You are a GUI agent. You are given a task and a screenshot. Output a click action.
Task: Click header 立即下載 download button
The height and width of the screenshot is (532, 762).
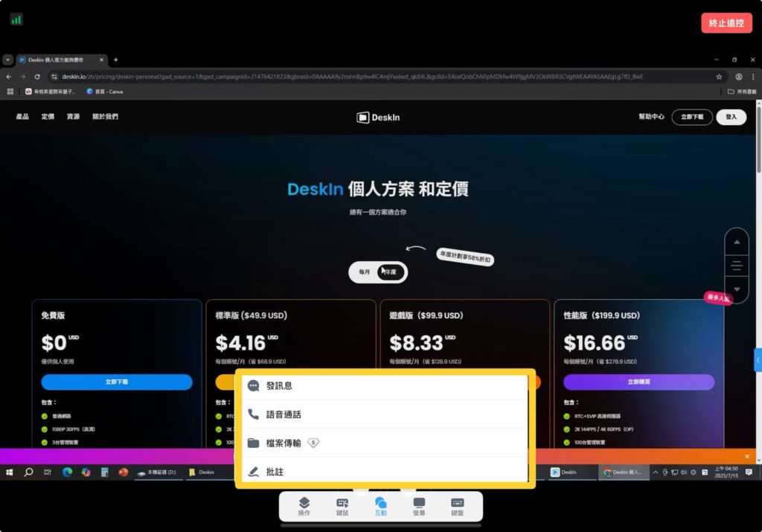pos(692,117)
